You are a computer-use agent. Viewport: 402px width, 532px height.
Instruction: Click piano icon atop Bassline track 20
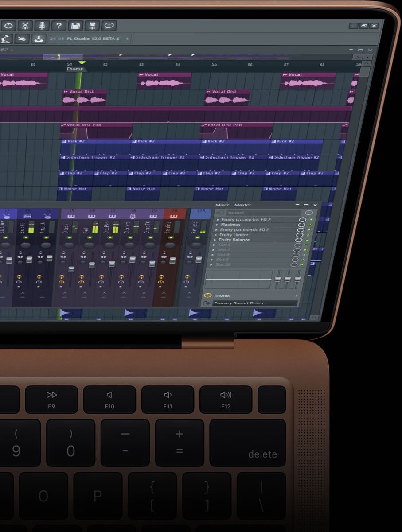(x=174, y=216)
